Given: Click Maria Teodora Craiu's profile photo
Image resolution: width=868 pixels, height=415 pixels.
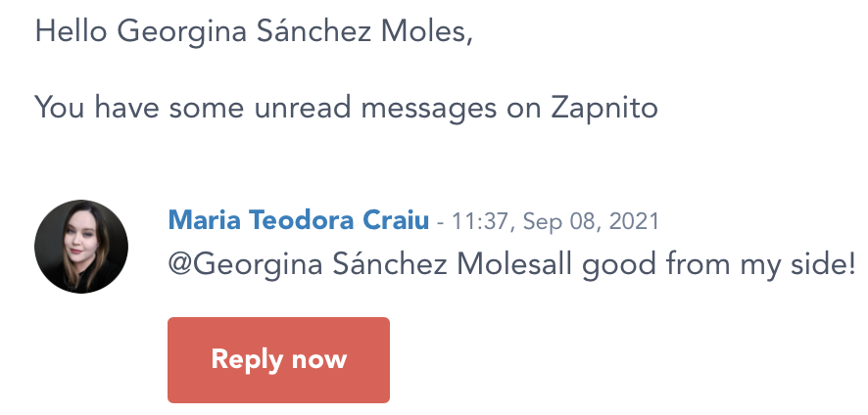Looking at the screenshot, I should pyautogui.click(x=80, y=247).
